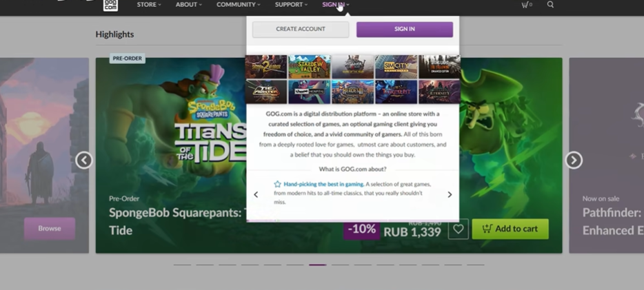The width and height of the screenshot is (644, 290).
Task: Toggle the SIGN IN dropdown in navbar
Action: click(336, 5)
